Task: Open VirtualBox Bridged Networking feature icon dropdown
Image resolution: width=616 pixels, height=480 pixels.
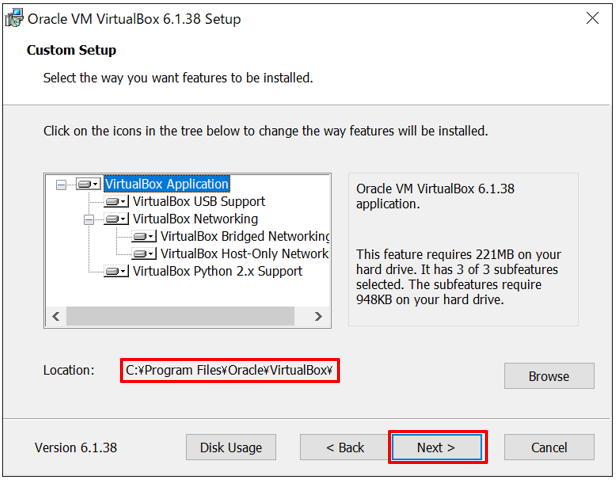Action: [144, 236]
